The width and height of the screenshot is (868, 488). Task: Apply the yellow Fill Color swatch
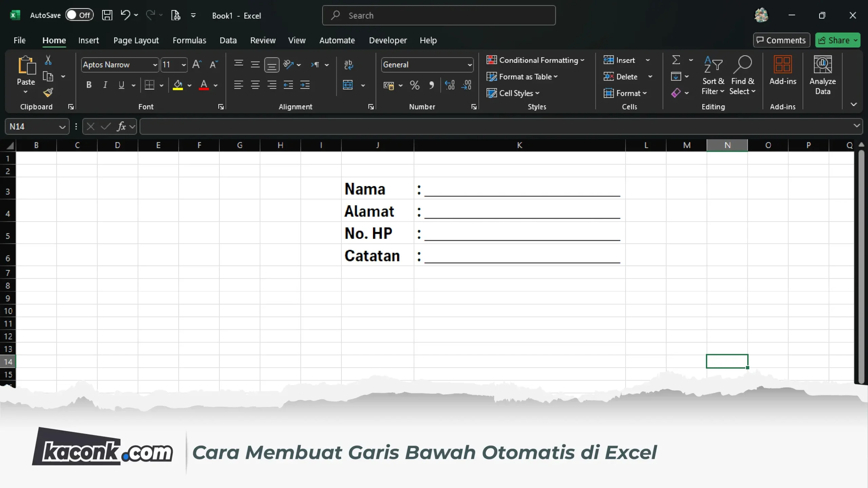coord(178,85)
